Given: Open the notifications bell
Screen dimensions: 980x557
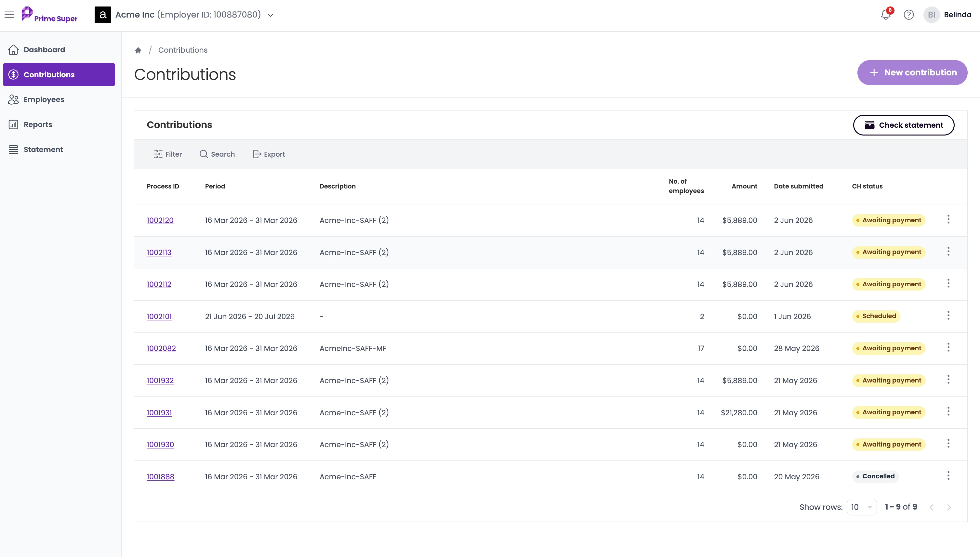Looking at the screenshot, I should [x=885, y=15].
